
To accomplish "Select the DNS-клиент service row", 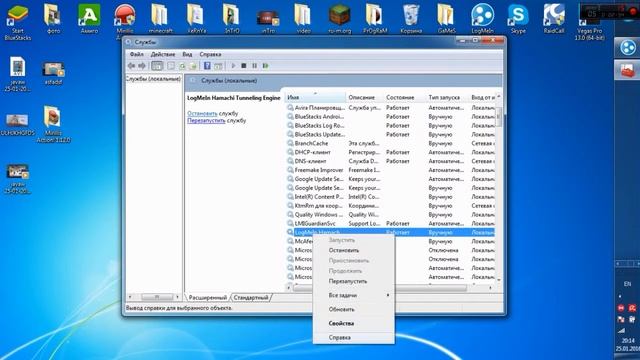I will 390,161.
